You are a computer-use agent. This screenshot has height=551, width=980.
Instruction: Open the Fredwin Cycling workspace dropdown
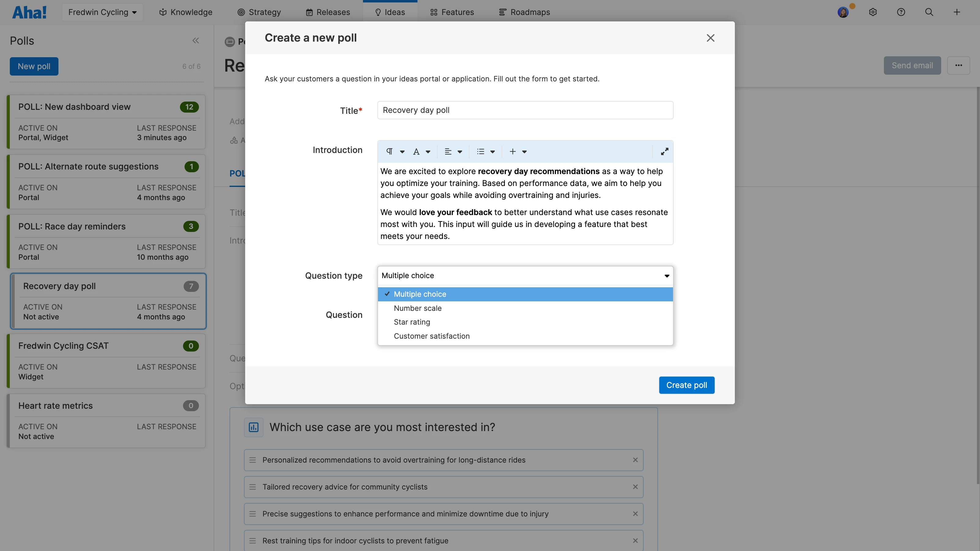click(102, 12)
